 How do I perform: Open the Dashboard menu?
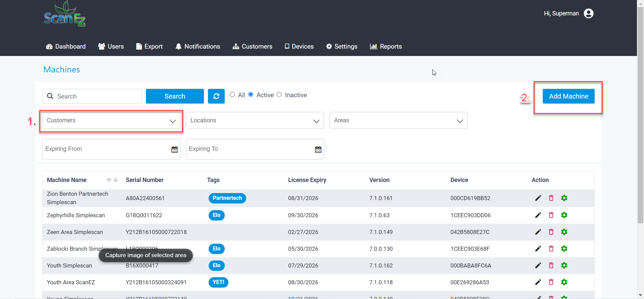pos(66,47)
